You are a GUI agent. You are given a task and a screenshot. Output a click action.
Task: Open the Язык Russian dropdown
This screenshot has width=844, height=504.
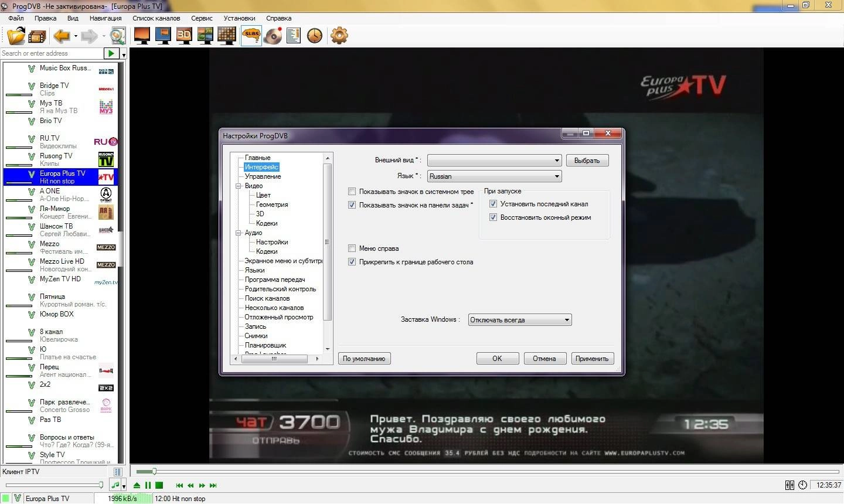pos(494,176)
